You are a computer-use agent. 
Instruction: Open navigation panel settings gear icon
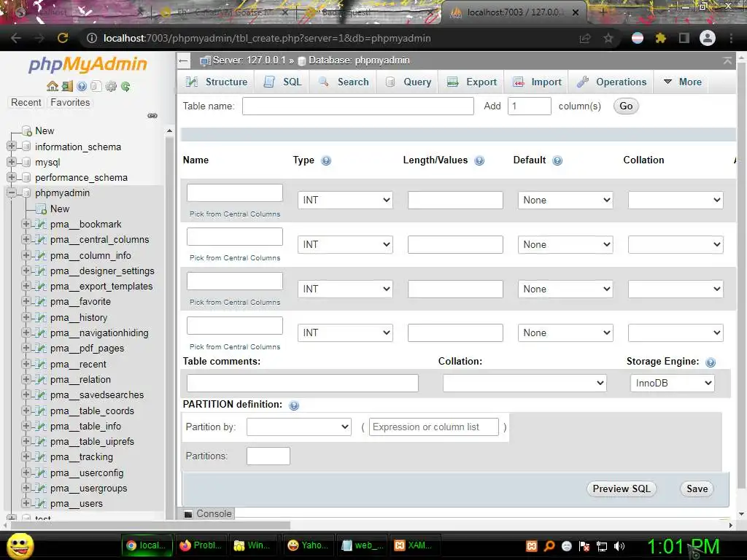pyautogui.click(x=111, y=86)
